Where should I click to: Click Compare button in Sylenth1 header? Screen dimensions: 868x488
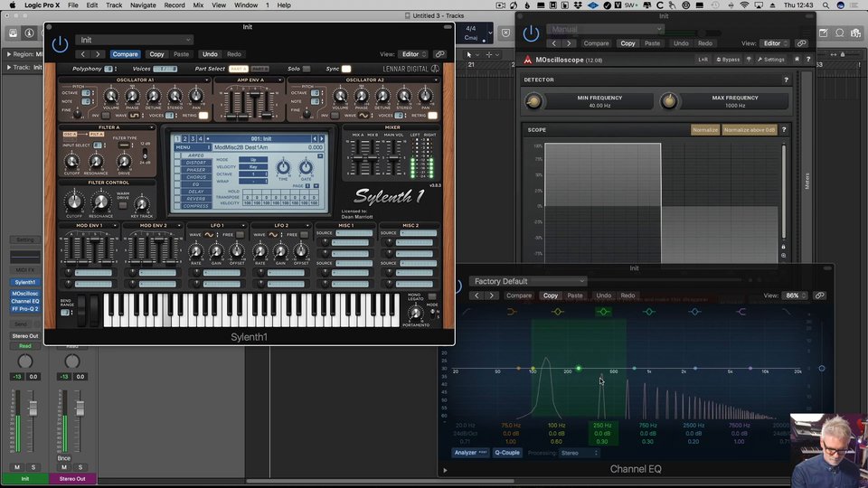click(125, 54)
